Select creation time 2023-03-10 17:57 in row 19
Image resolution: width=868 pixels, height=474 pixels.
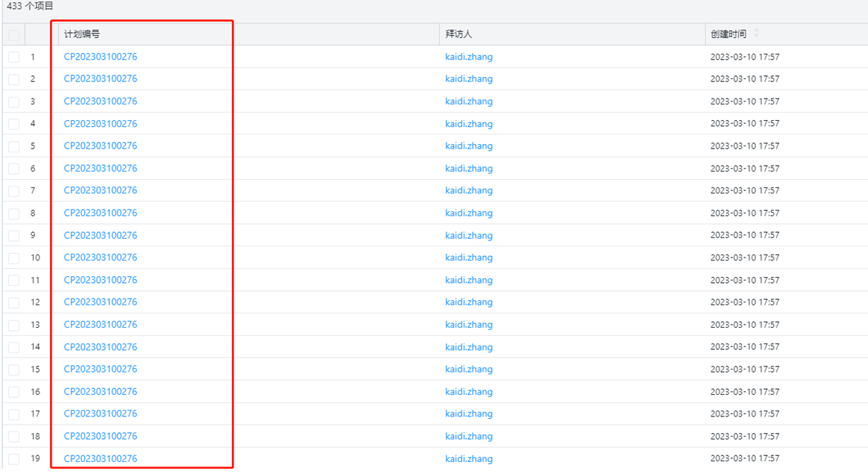(x=744, y=458)
